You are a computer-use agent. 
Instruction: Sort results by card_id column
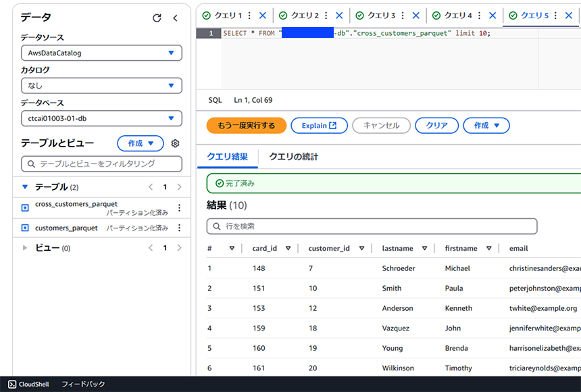point(288,248)
